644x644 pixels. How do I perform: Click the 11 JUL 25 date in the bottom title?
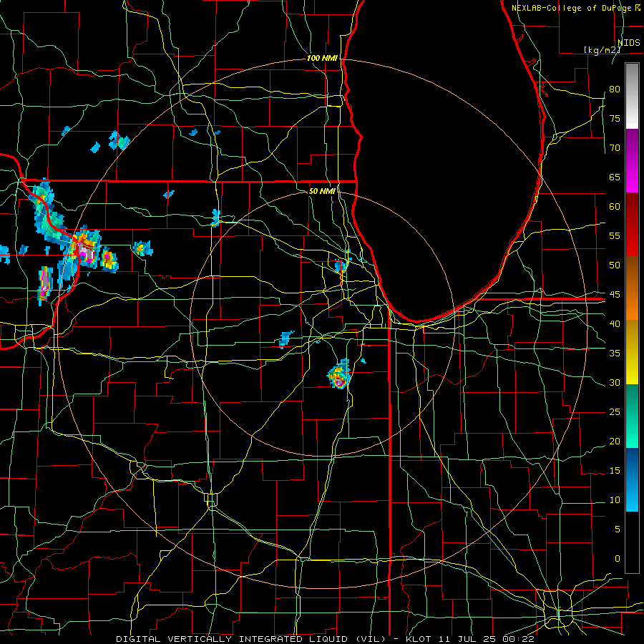(467, 639)
